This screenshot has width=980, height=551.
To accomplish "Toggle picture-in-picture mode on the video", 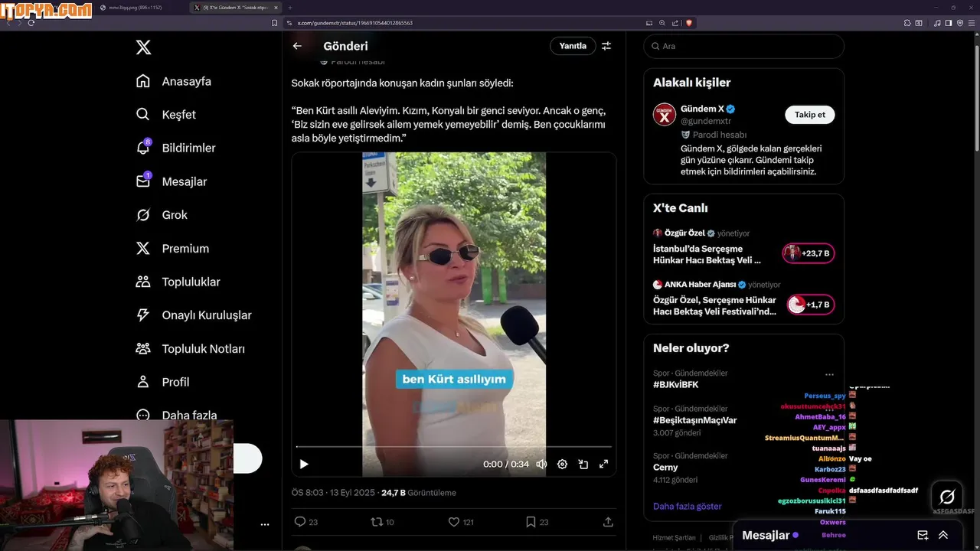I will pos(583,464).
